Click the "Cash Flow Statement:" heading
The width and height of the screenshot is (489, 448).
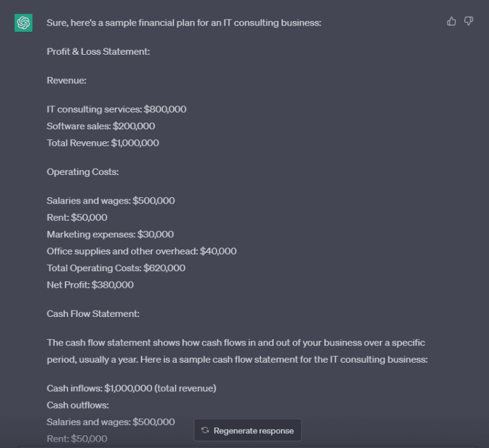pos(93,314)
